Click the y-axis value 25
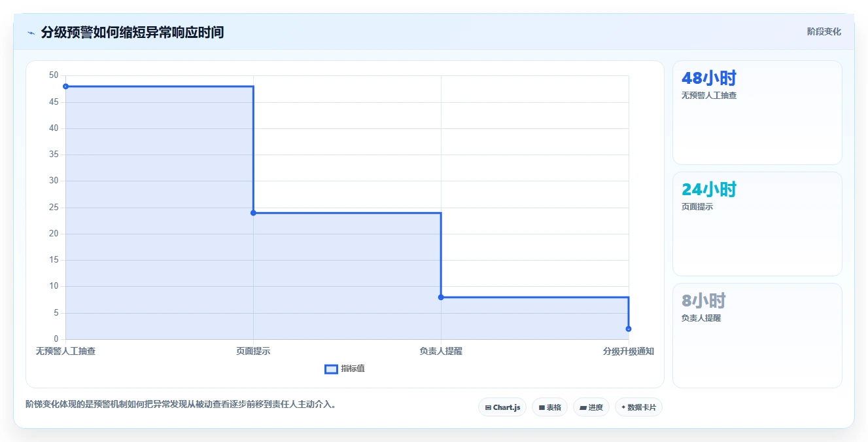Image resolution: width=868 pixels, height=442 pixels. click(54, 208)
